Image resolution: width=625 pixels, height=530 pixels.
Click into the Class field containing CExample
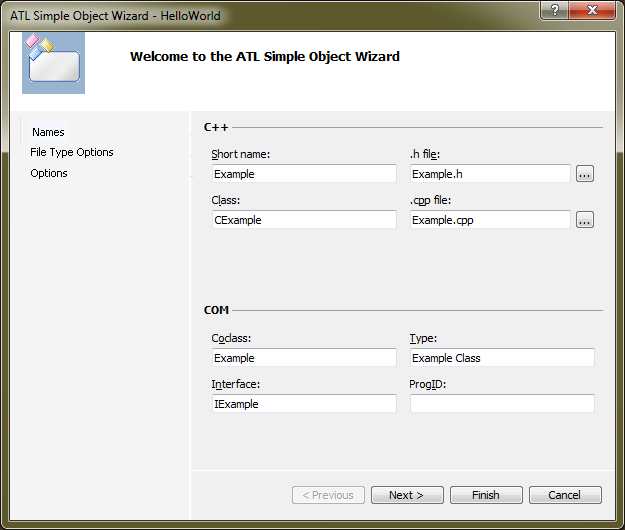pos(303,220)
